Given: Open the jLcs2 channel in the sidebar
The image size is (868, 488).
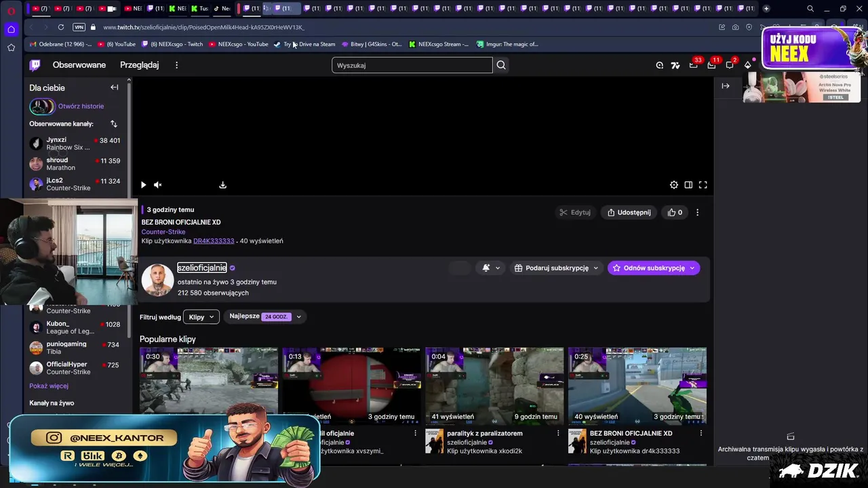Looking at the screenshot, I should (x=75, y=184).
